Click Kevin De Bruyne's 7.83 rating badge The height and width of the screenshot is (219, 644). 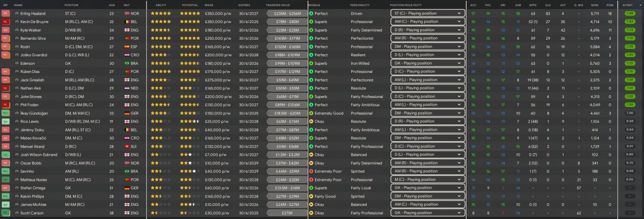(629, 22)
